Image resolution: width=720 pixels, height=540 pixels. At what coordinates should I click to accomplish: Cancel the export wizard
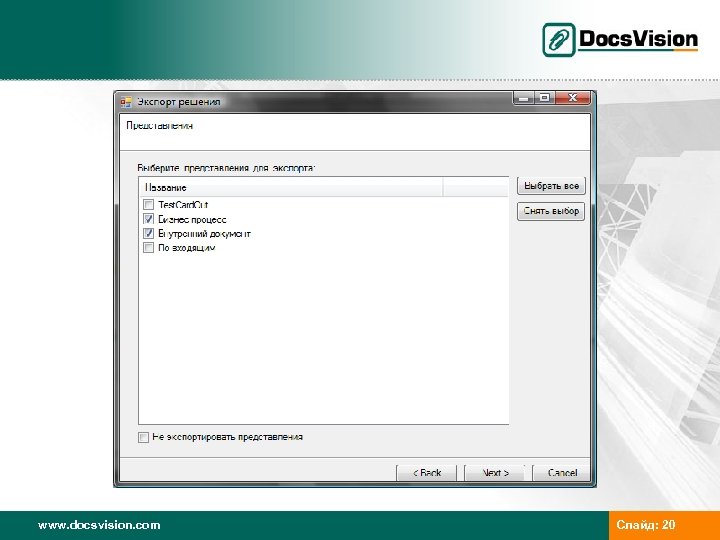(x=562, y=472)
